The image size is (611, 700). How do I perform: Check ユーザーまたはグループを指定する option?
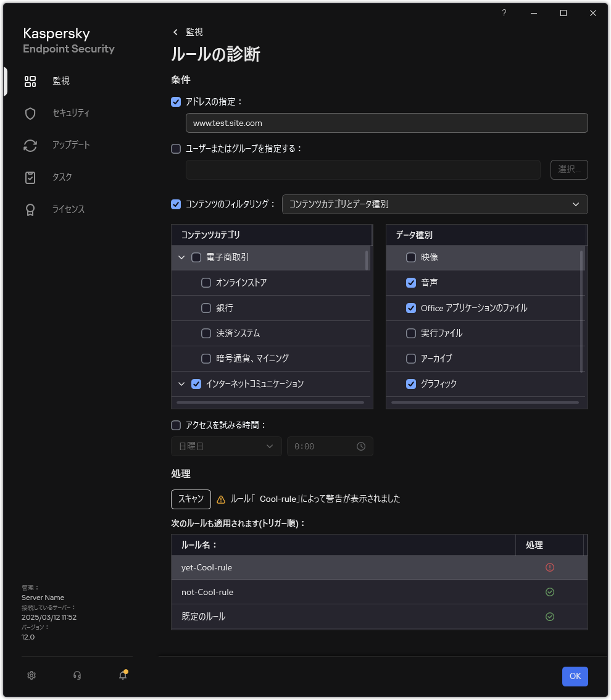point(176,149)
